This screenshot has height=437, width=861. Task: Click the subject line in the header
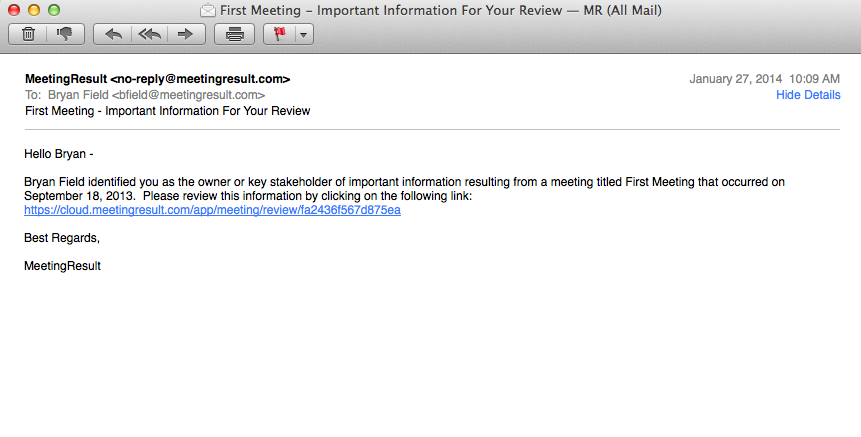click(x=167, y=111)
